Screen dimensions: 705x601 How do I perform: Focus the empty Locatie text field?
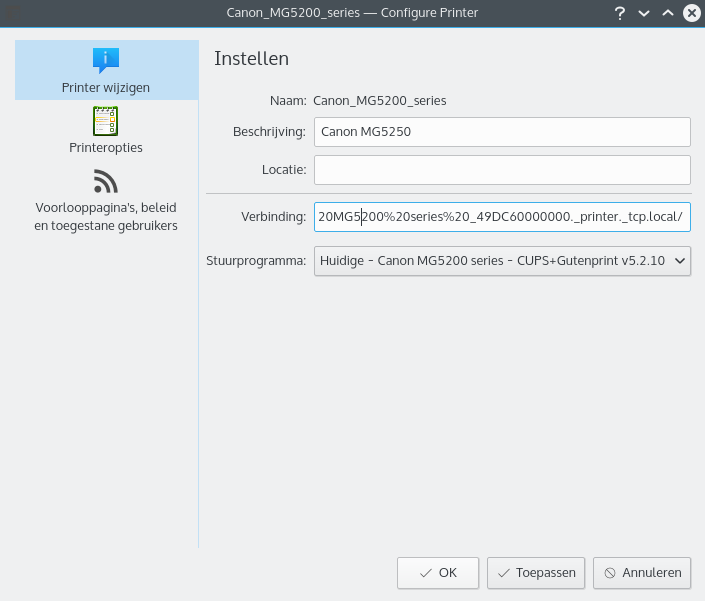[x=502, y=169]
